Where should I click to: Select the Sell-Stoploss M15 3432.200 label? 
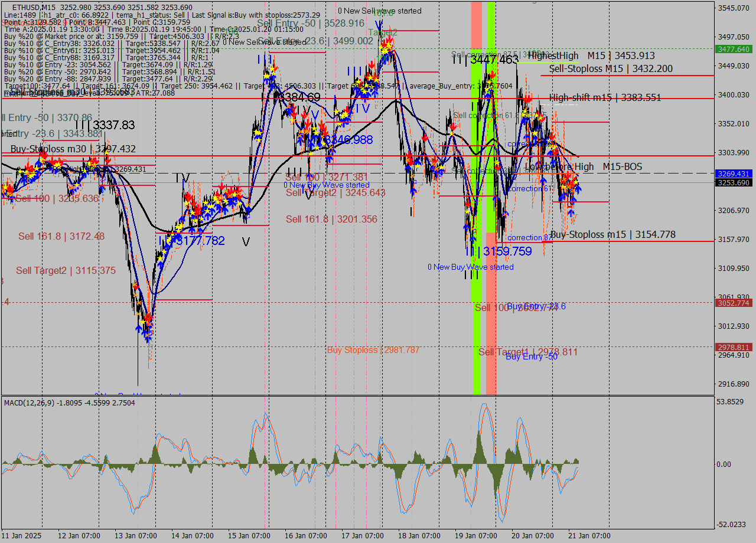tap(611, 69)
